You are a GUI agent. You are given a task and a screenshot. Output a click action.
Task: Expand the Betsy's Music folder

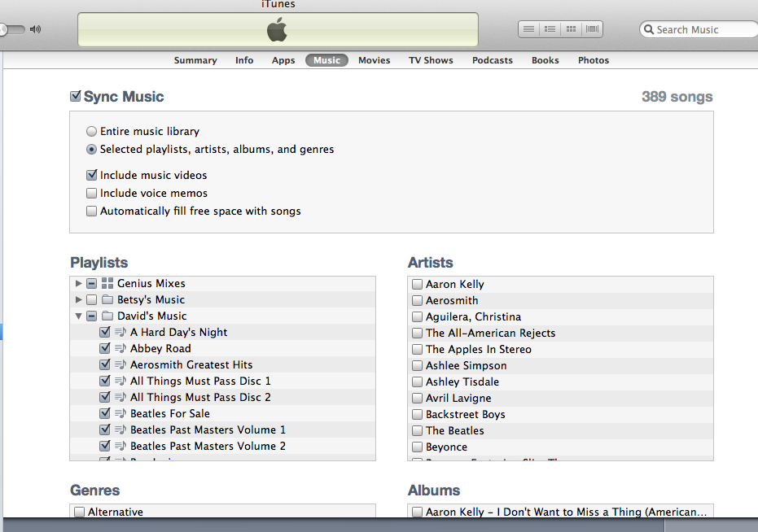78,299
